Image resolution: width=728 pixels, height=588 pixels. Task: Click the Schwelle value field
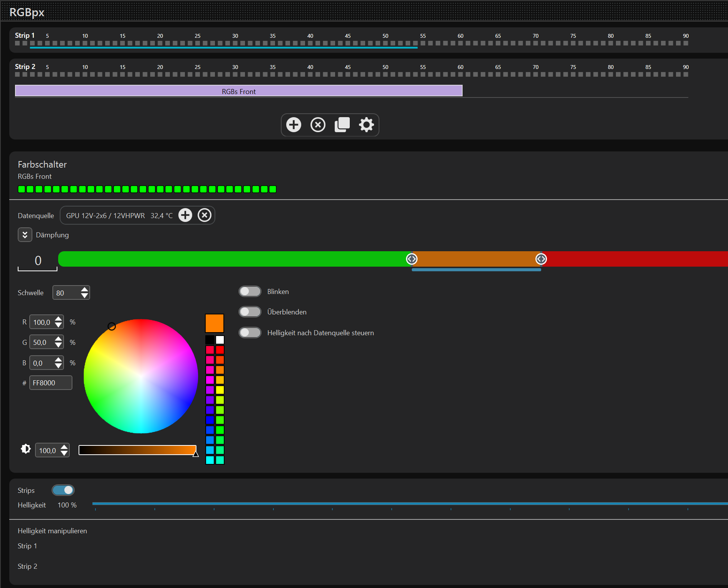click(67, 293)
